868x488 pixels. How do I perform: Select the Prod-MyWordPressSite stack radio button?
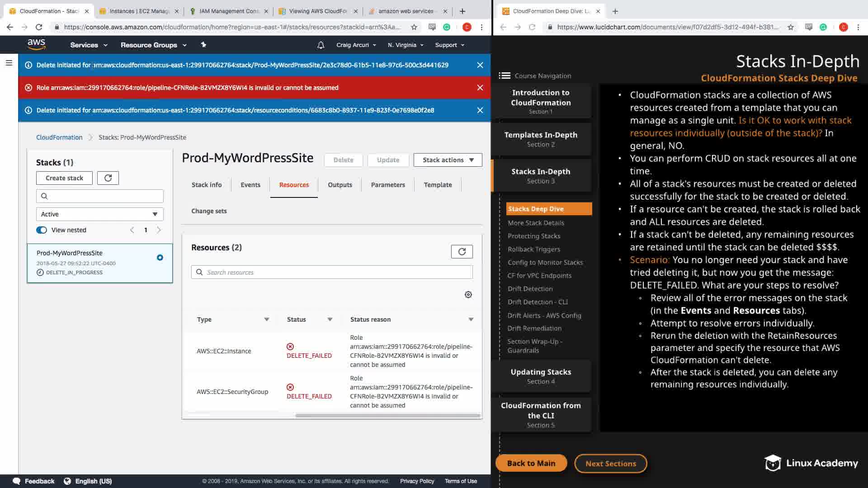click(x=160, y=258)
